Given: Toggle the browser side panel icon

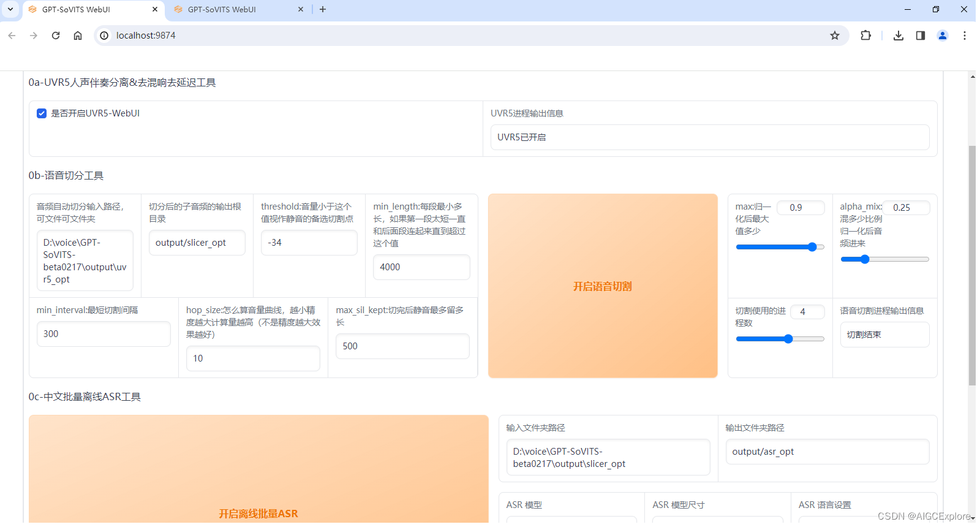Looking at the screenshot, I should coord(921,36).
